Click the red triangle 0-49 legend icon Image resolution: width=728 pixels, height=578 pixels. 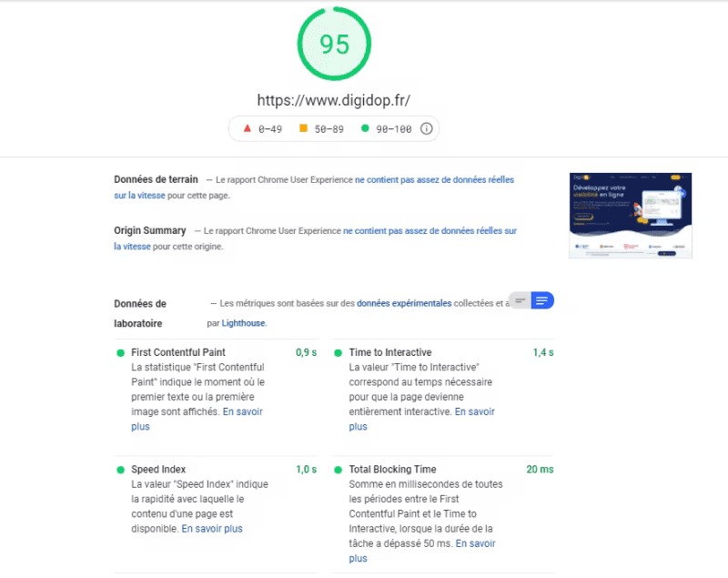click(248, 128)
